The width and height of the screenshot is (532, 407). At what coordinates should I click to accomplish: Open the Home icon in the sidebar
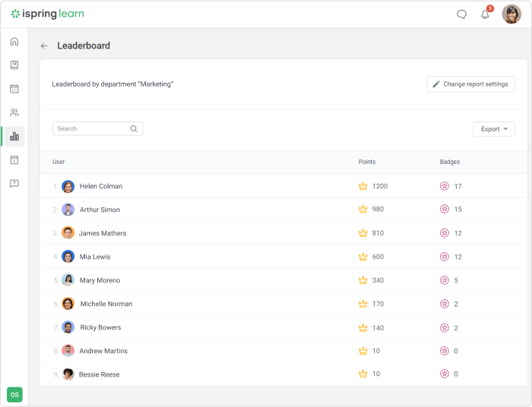point(14,41)
